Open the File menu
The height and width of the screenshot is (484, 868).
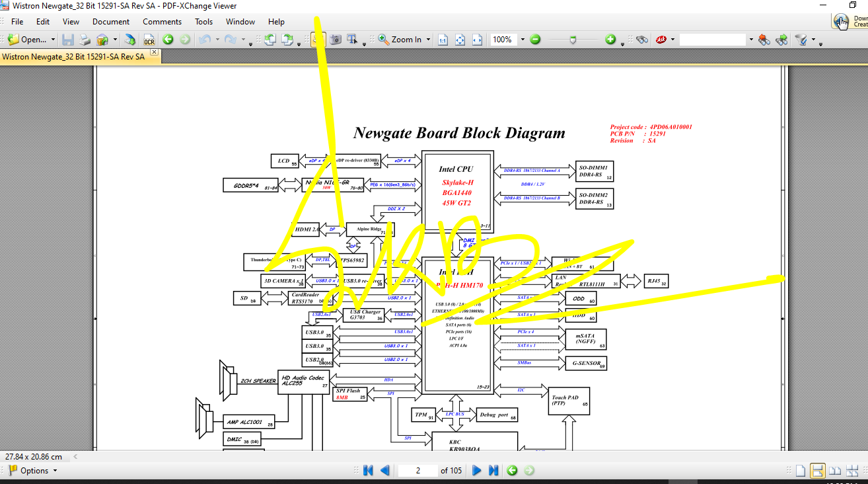17,22
